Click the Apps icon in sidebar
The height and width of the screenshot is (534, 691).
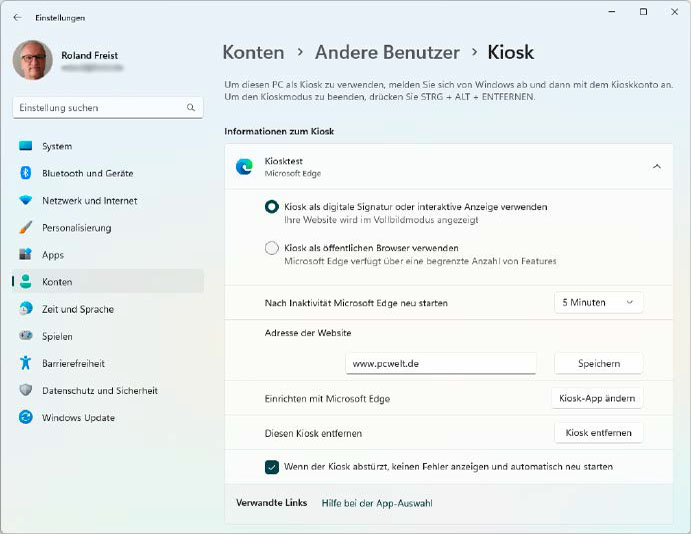[x=26, y=254]
